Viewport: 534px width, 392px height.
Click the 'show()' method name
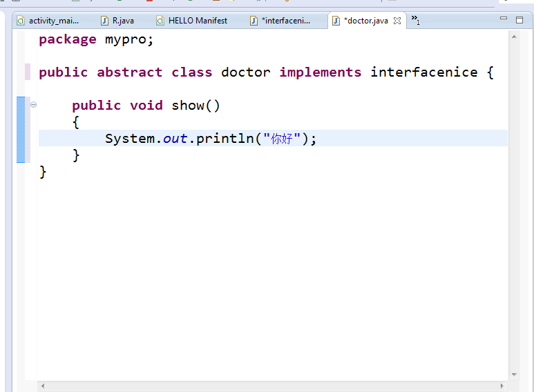(196, 106)
